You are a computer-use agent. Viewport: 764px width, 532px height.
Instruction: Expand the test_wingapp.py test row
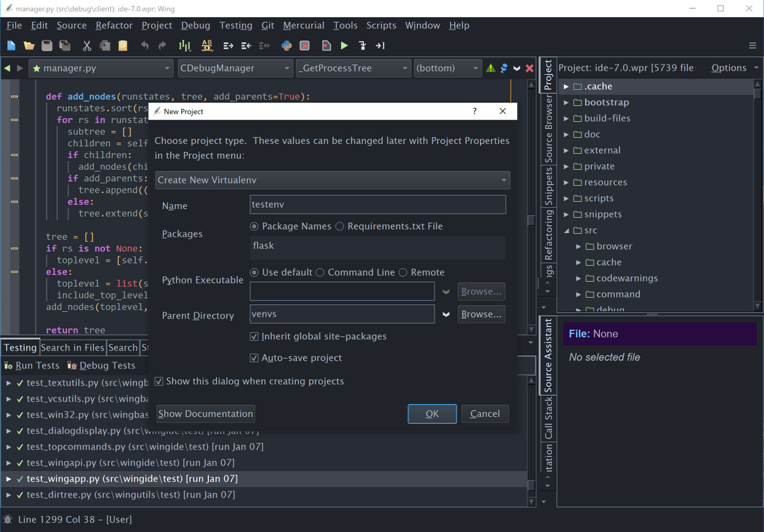(8, 479)
